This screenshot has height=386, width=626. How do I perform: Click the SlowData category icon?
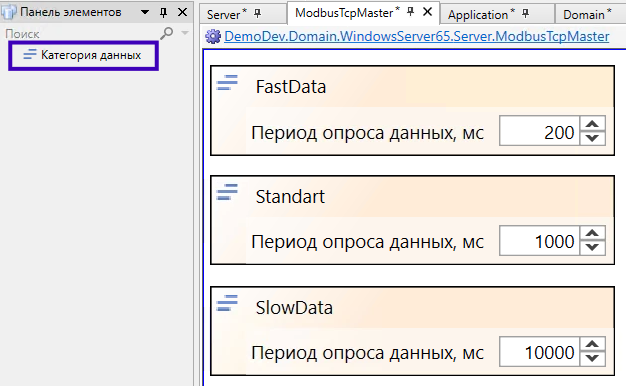coord(227,303)
